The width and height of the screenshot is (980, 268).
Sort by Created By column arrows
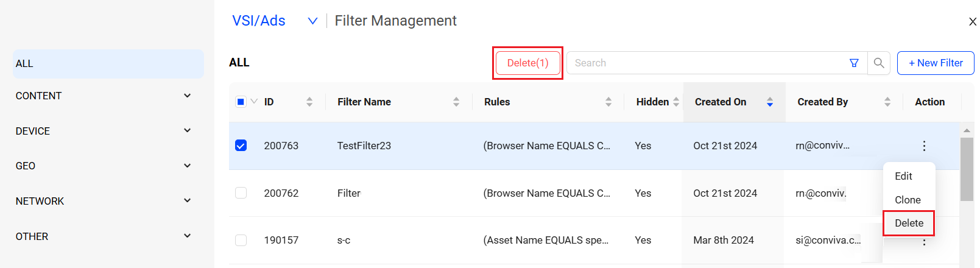click(x=887, y=102)
